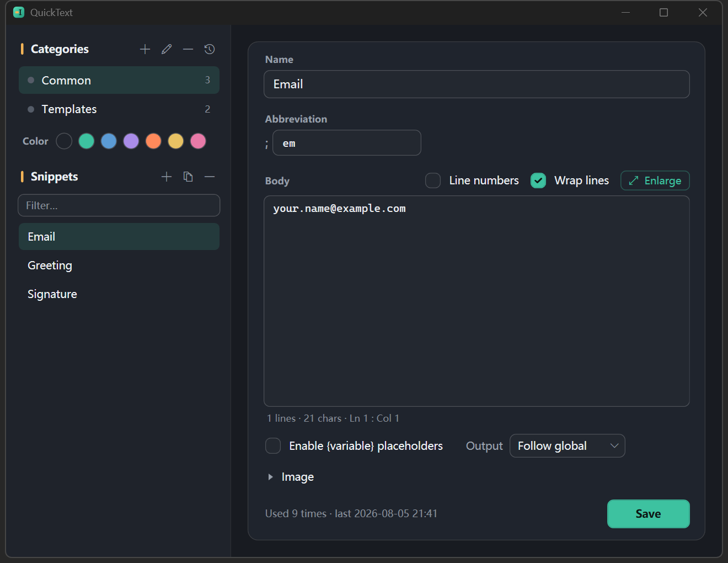This screenshot has height=563, width=728.
Task: Choose the yellow color swatch
Action: pyautogui.click(x=176, y=141)
